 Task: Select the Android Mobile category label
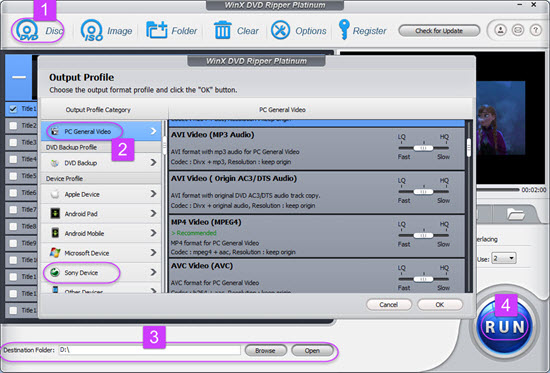(84, 234)
